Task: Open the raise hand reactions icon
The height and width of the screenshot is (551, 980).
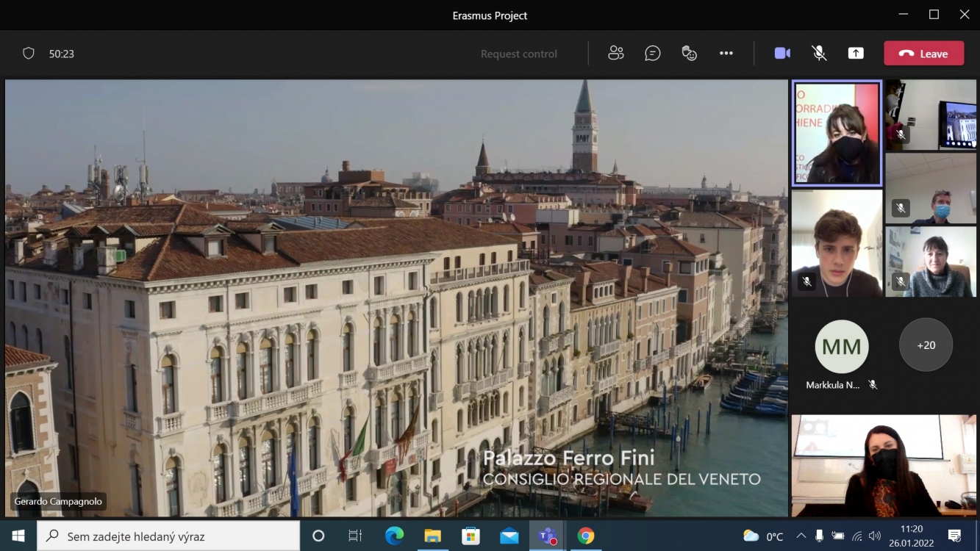Action: pos(689,53)
